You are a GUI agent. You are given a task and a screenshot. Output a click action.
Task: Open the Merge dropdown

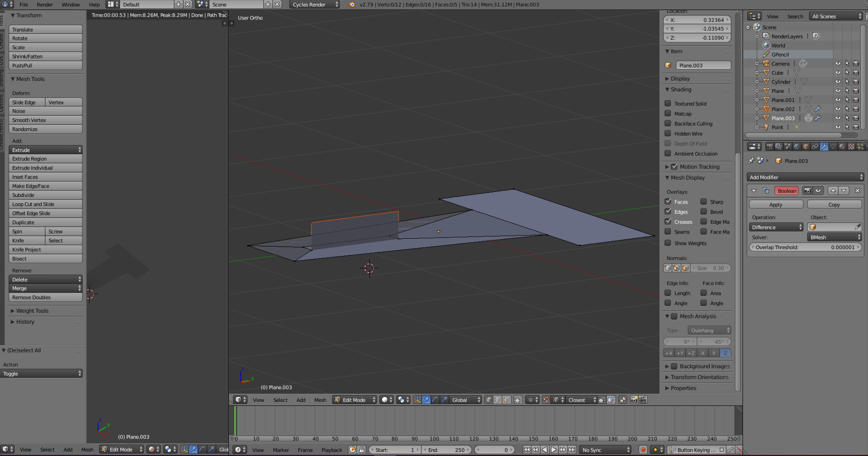pos(46,288)
